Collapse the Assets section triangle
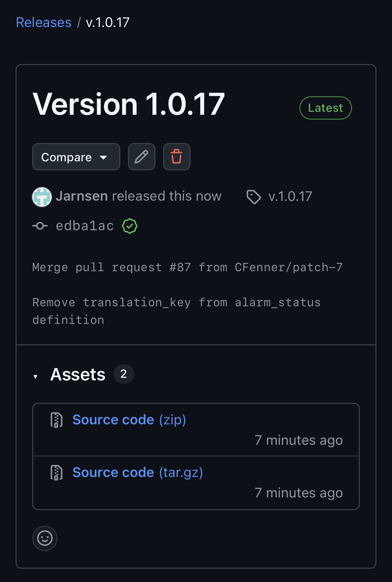This screenshot has width=392, height=582. tap(35, 377)
